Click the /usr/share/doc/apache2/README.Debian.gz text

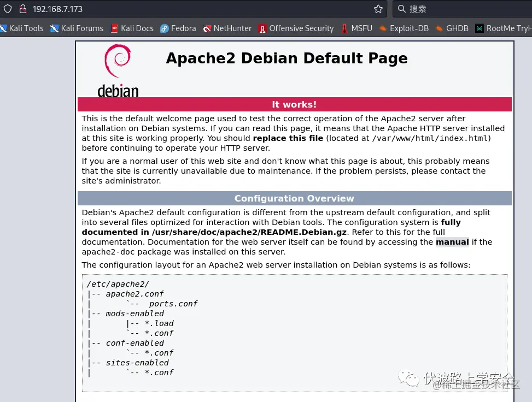click(x=249, y=232)
